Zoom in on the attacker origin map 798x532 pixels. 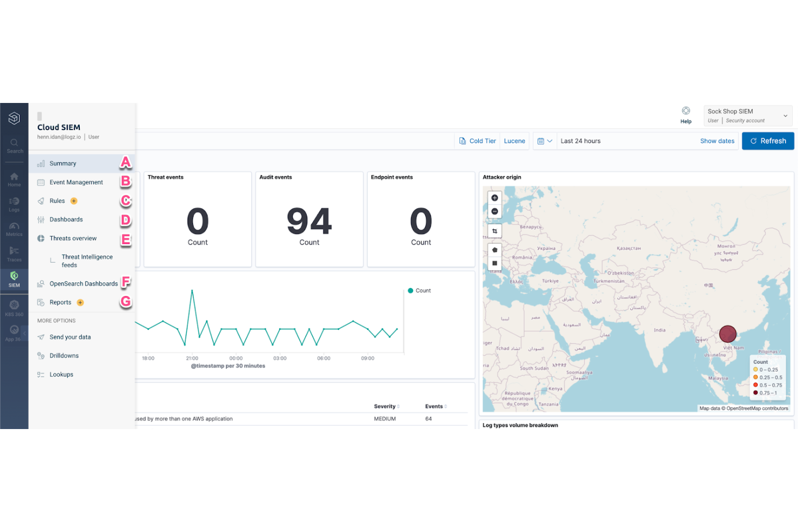pyautogui.click(x=494, y=198)
